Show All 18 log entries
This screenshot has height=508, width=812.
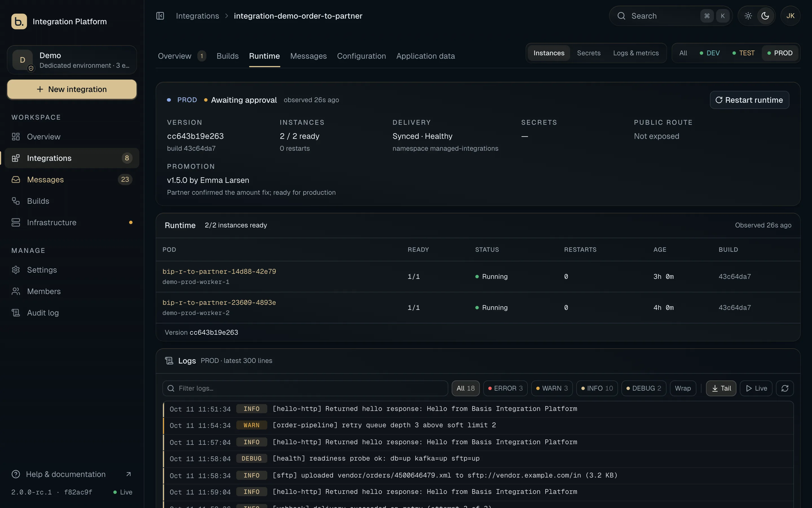(x=465, y=388)
